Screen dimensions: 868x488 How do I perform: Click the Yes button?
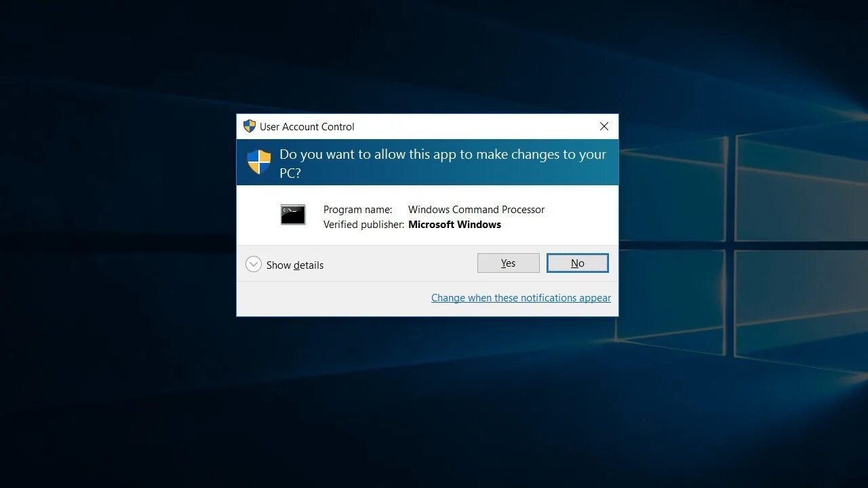point(508,263)
